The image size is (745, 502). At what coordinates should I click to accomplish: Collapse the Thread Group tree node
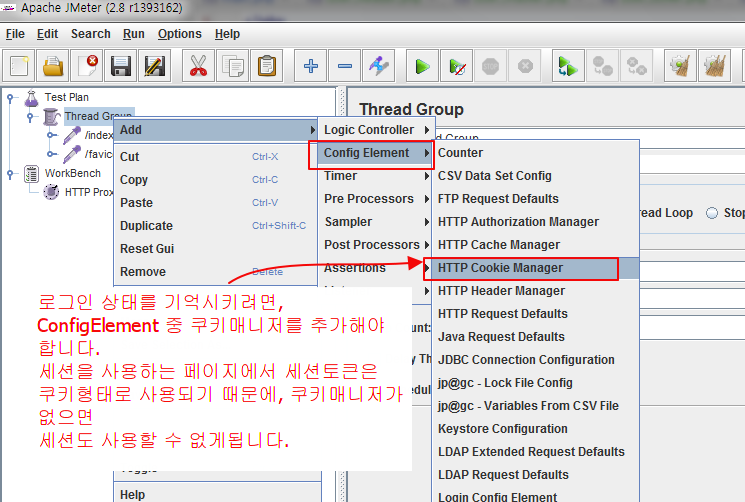point(30,117)
